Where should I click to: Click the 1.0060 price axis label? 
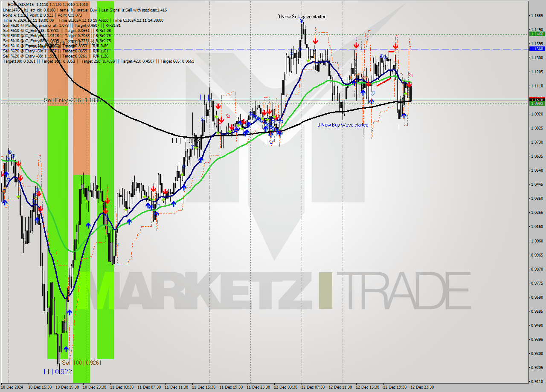point(537,241)
